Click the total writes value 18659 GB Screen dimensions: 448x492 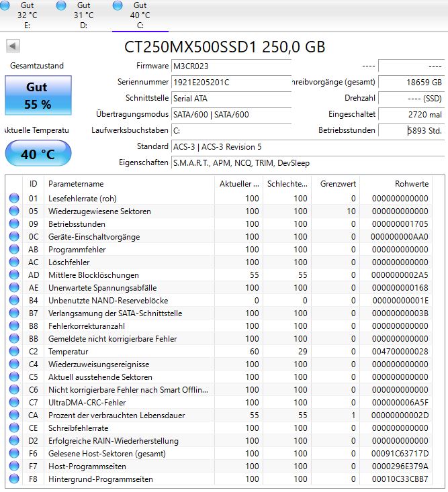click(411, 82)
